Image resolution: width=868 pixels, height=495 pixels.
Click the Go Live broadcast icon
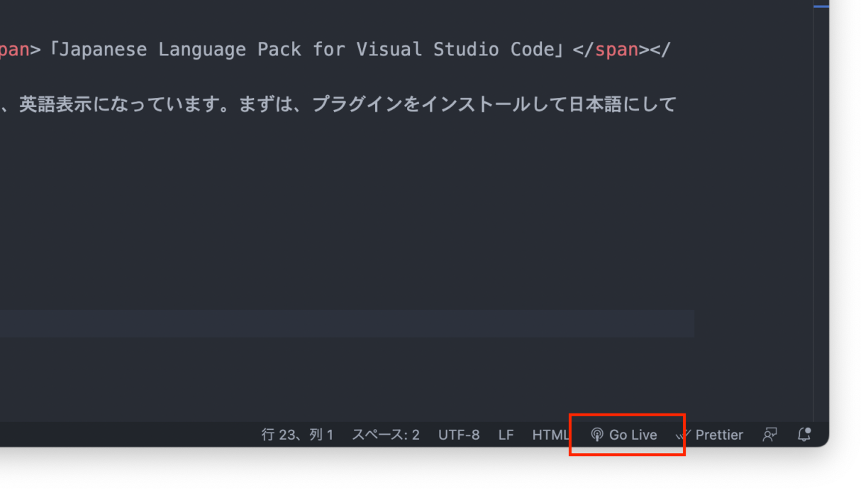coord(597,435)
